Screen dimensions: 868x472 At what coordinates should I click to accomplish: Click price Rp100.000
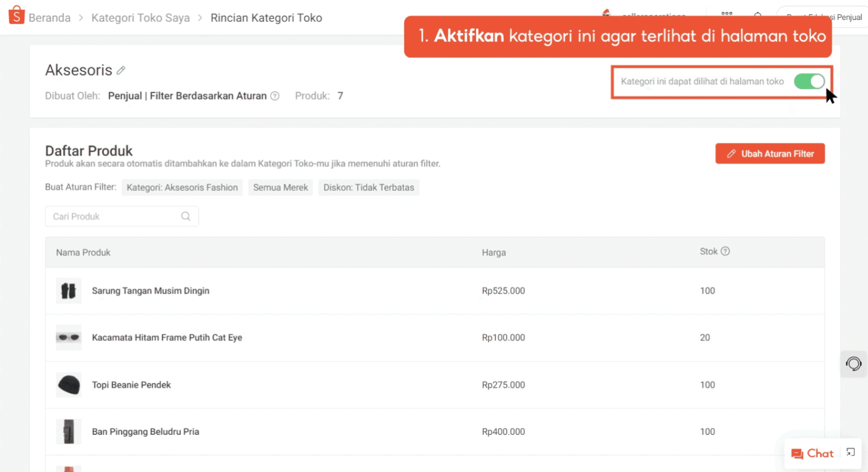coord(503,337)
